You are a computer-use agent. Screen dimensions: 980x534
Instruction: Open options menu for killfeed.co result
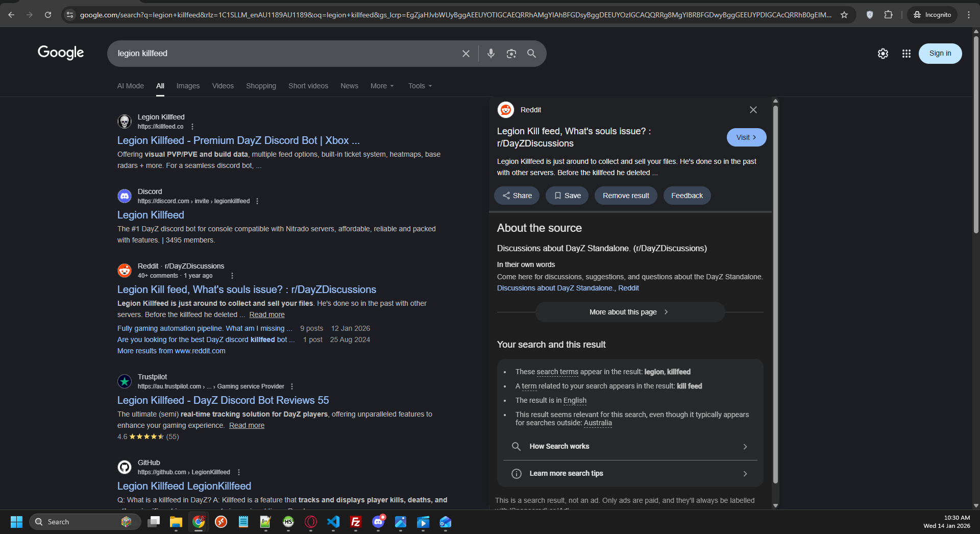point(192,127)
